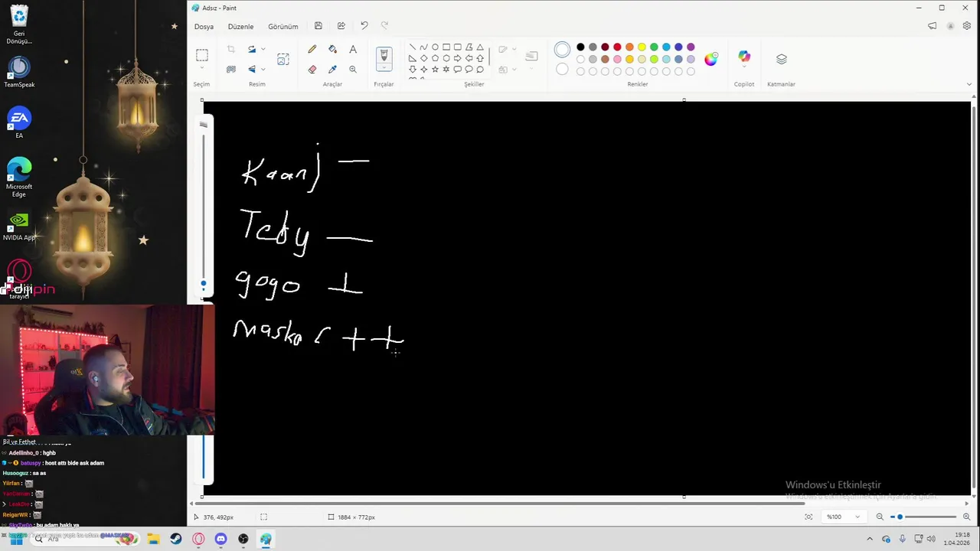Pick the Fill bucket tool

point(332,49)
